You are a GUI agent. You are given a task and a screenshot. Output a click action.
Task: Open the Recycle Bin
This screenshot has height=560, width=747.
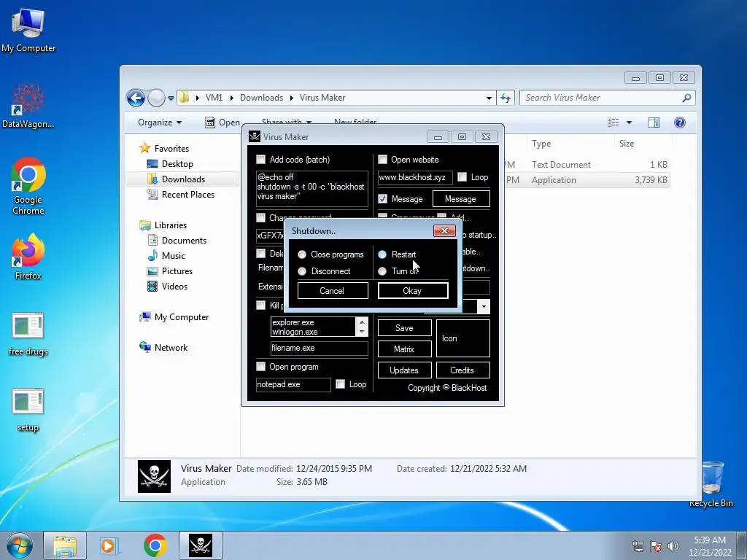pos(711,484)
